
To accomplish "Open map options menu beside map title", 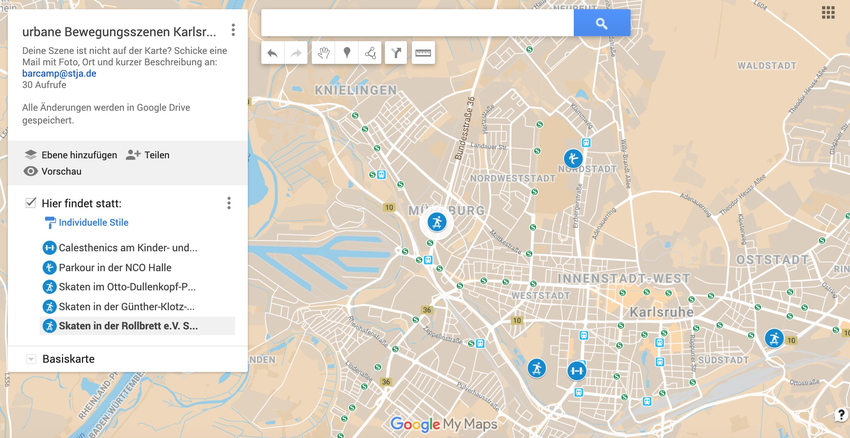I will 233,31.
